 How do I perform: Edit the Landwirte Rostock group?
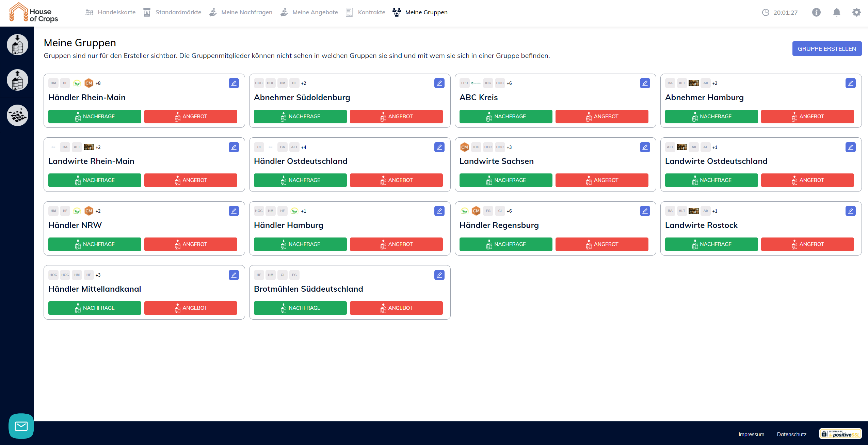[850, 211]
